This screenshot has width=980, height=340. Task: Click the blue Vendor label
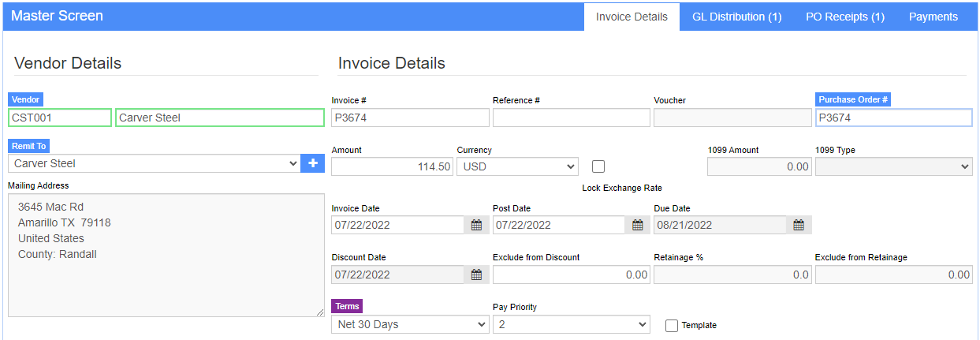26,99
